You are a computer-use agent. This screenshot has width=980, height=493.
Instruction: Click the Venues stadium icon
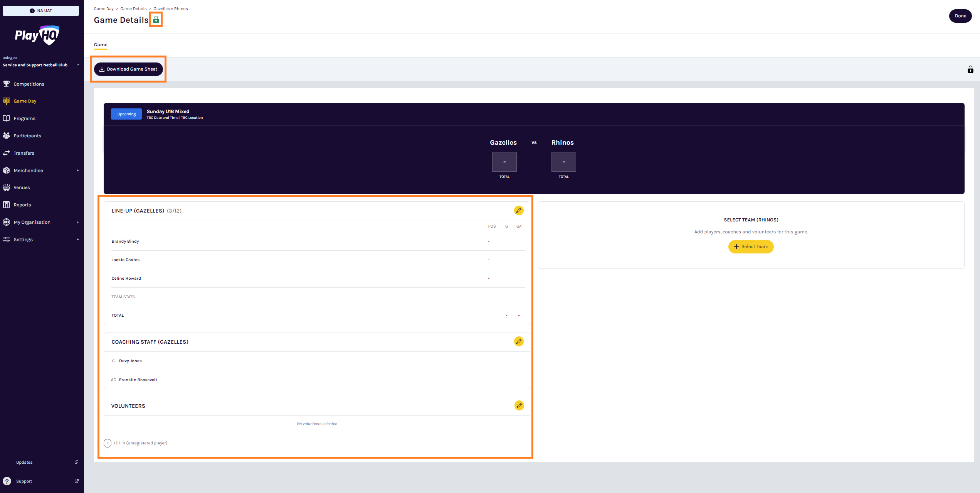7,187
